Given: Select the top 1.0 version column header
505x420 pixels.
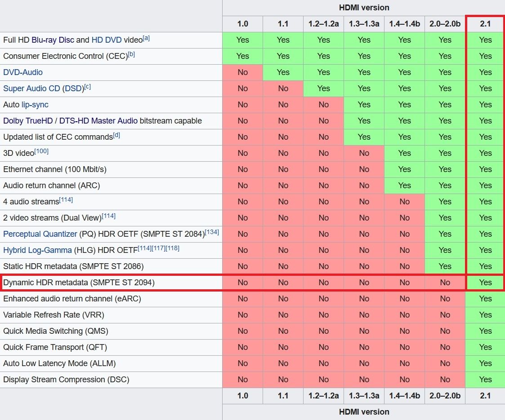Looking at the screenshot, I should click(x=242, y=24).
